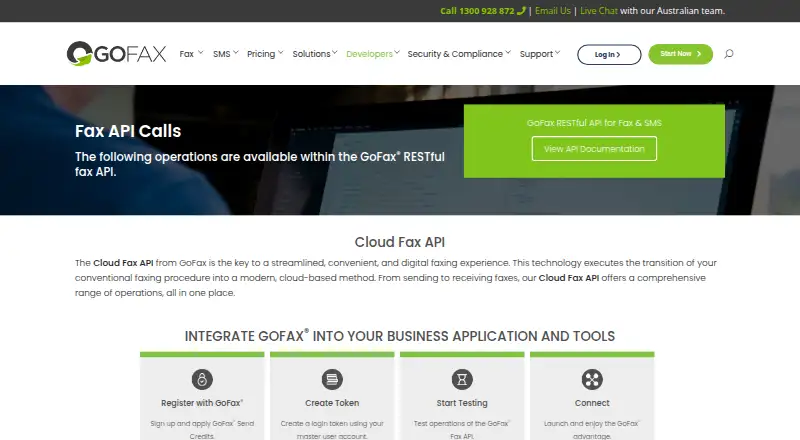This screenshot has height=440, width=800.
Task: Click 'Sign up and apply GoFax Send Credits' text
Action: (202, 430)
